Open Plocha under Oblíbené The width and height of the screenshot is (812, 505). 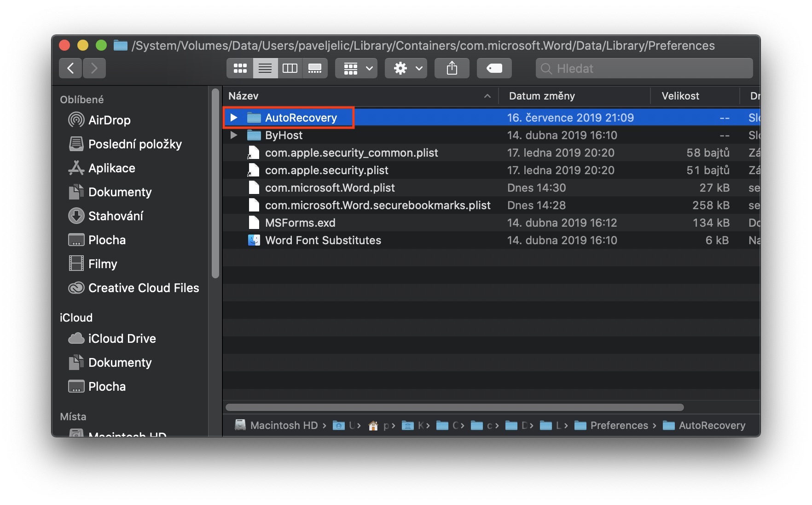point(97,240)
